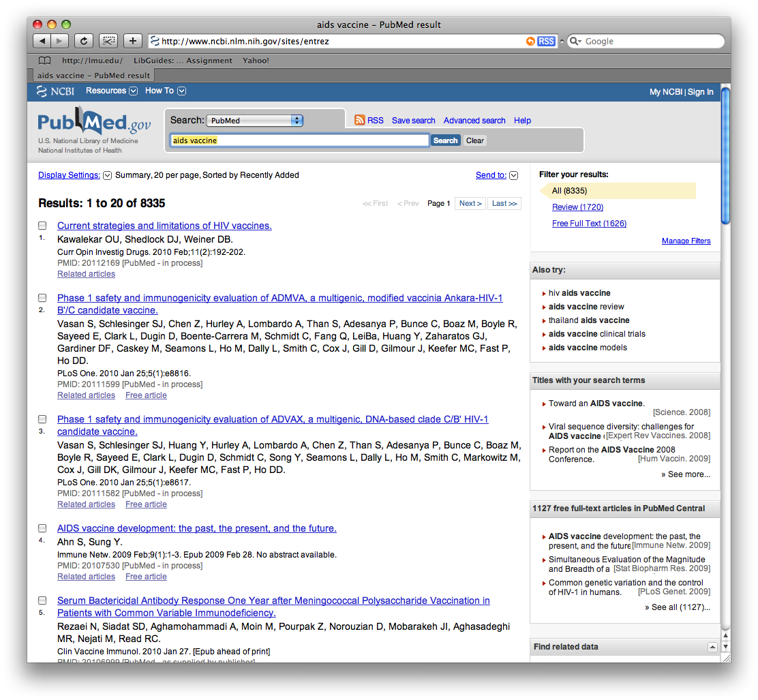
Task: Open the Resources menu
Action: tap(111, 91)
